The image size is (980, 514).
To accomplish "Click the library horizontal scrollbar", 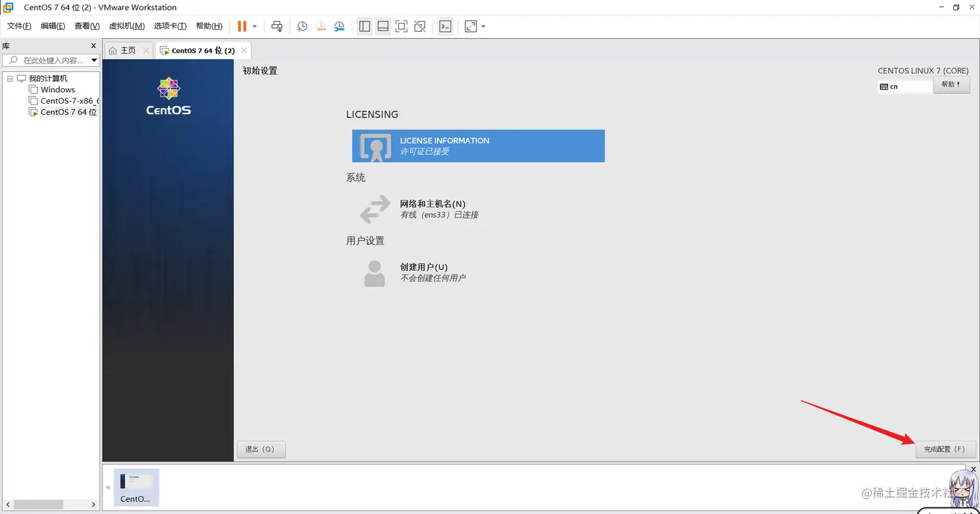I will click(x=39, y=504).
